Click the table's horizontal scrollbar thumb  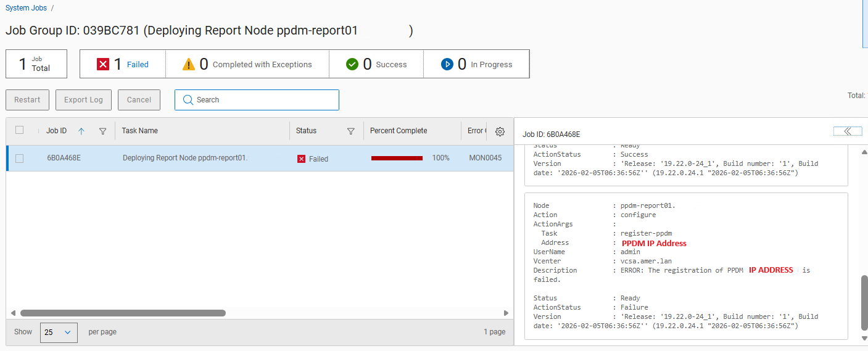pyautogui.click(x=123, y=313)
